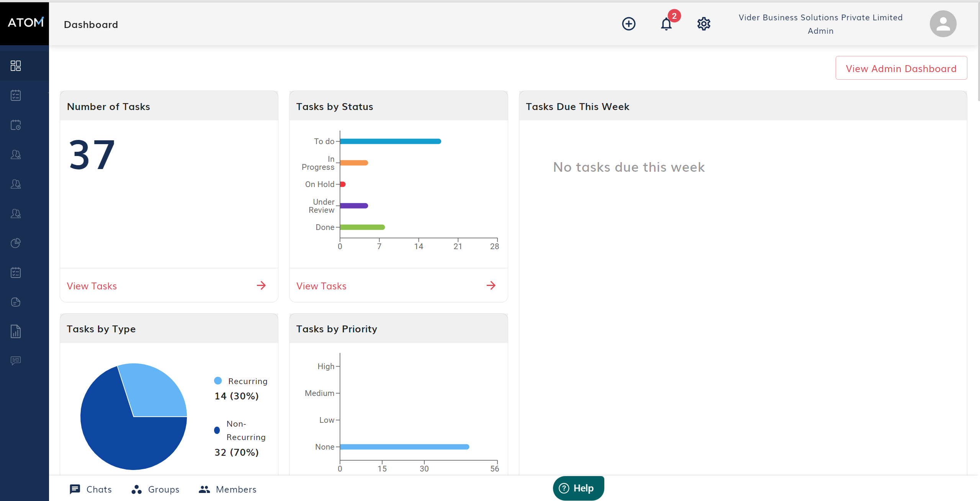Click the light blue Recurring legend dot

point(218,381)
